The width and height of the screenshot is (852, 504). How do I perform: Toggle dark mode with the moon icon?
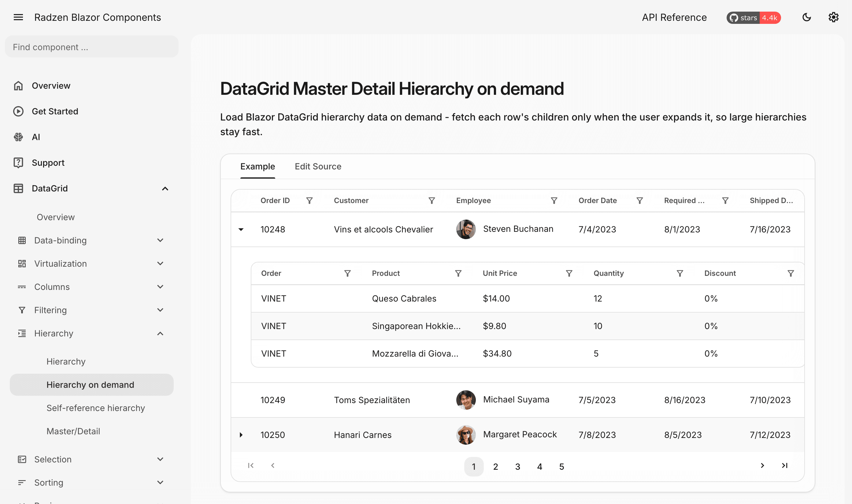coord(806,17)
